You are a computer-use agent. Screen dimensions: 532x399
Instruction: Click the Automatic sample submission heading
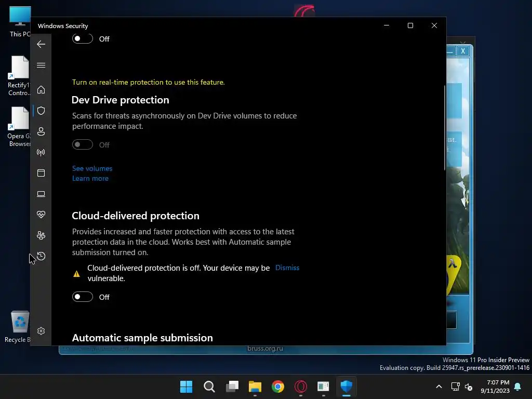(x=142, y=338)
